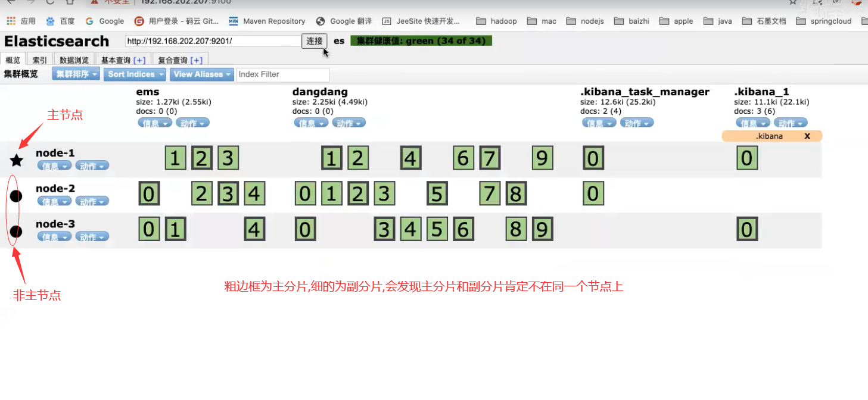This screenshot has height=400, width=868.
Task: Click the cluster health green status
Action: point(421,41)
